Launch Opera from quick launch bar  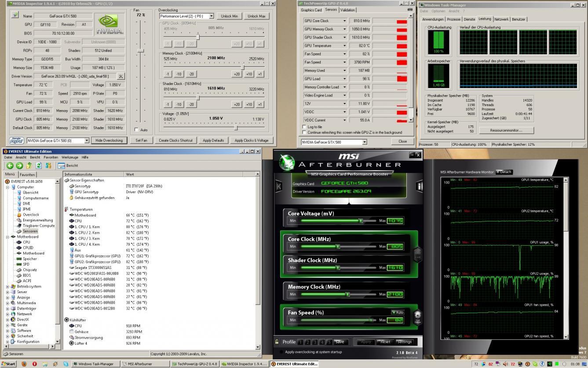pyautogui.click(x=34, y=364)
